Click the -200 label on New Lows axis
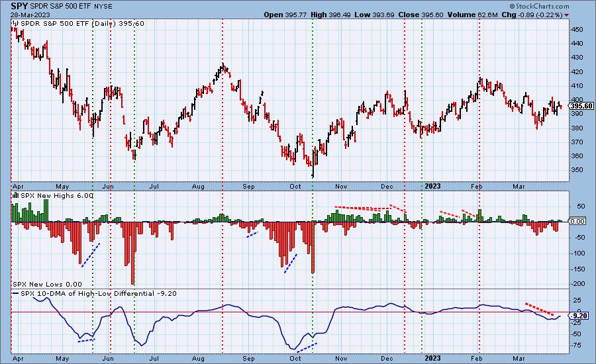The width and height of the screenshot is (596, 364). [x=577, y=284]
